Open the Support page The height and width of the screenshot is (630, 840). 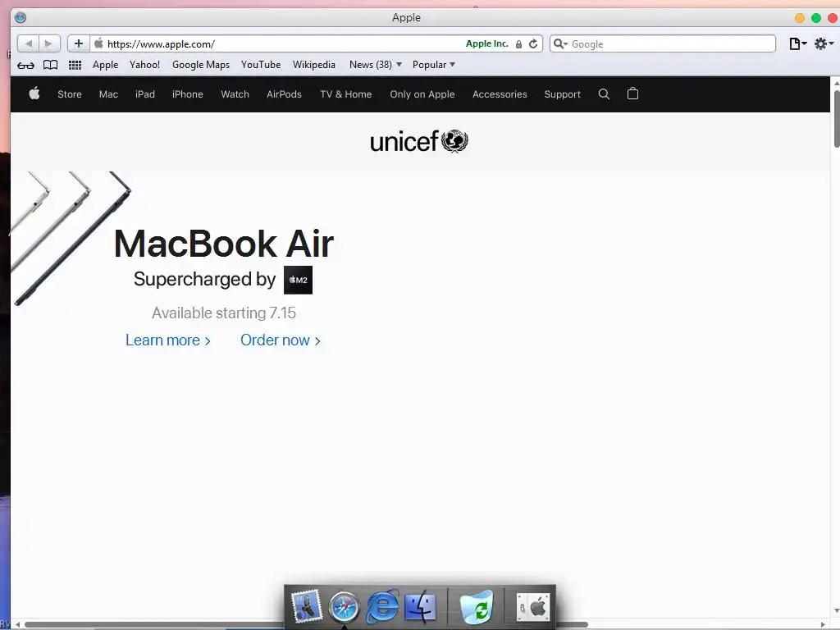point(562,94)
